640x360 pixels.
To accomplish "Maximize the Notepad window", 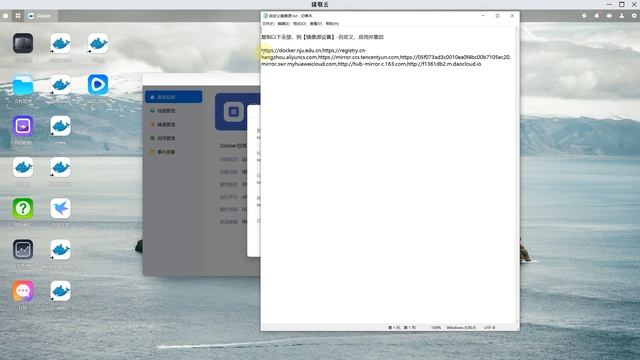I will click(498, 16).
